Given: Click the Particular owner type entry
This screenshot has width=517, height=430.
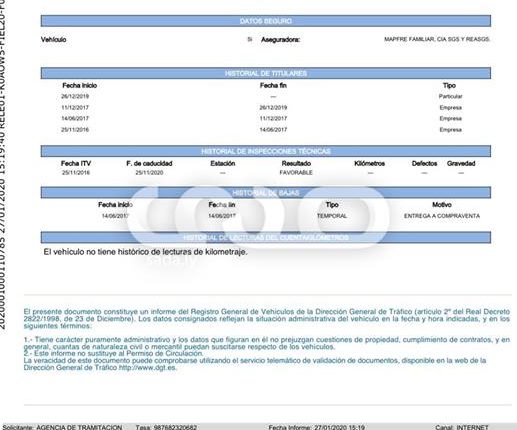Looking at the screenshot, I should click(x=450, y=96).
